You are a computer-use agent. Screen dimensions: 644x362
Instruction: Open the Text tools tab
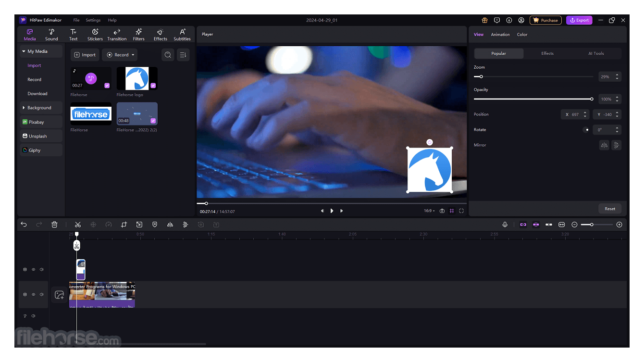tap(73, 35)
